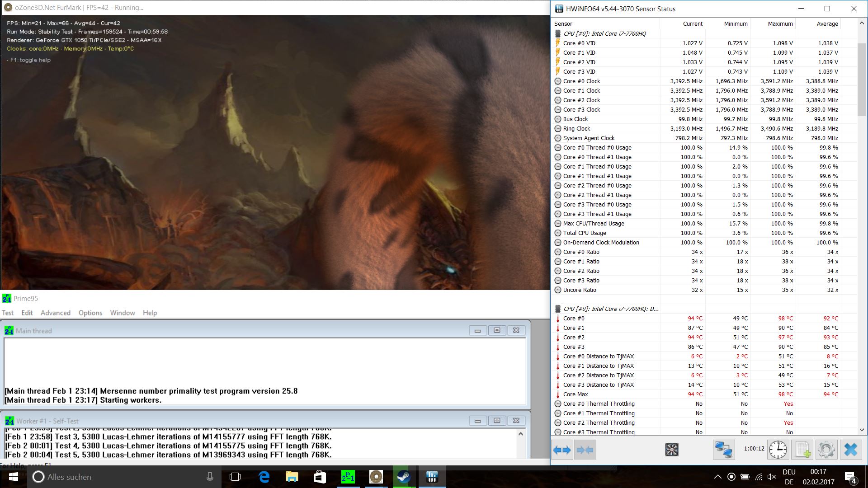This screenshot has height=488, width=868.
Task: Click Worker #1 log scroll up arrow
Action: (x=521, y=434)
